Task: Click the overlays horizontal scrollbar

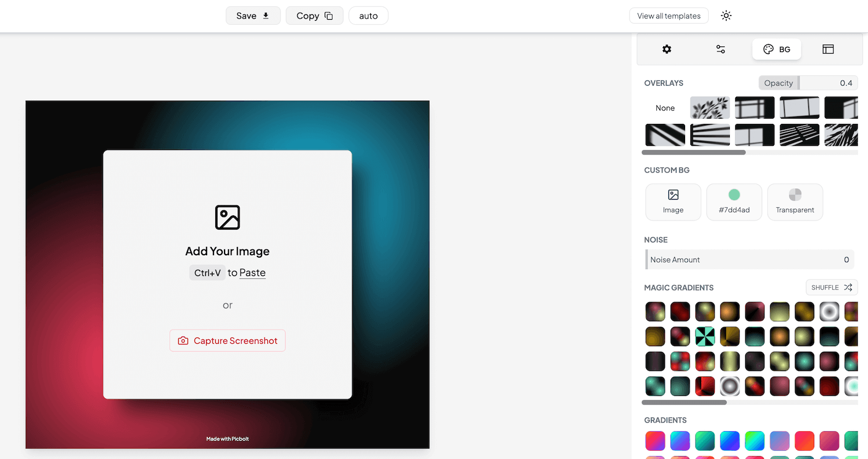Action: coord(694,152)
